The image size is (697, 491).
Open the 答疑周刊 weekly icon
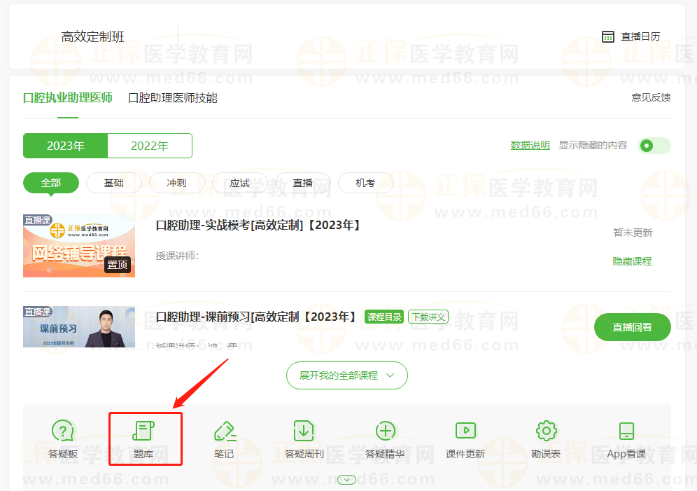(304, 438)
